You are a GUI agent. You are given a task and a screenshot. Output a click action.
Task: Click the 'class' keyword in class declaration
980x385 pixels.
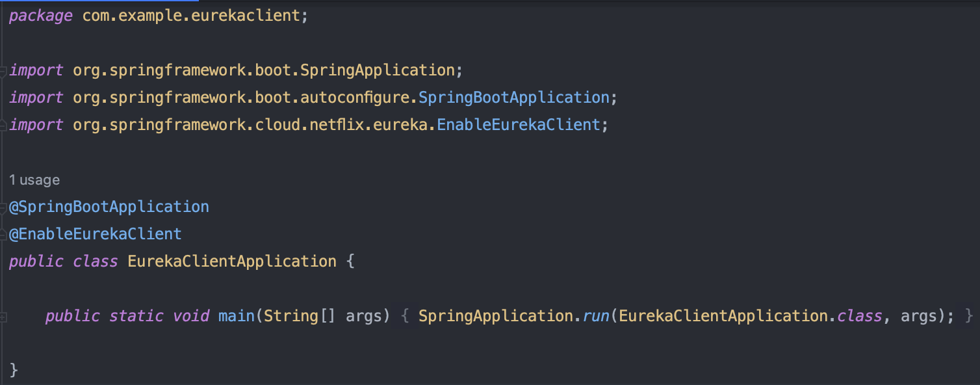pos(96,261)
